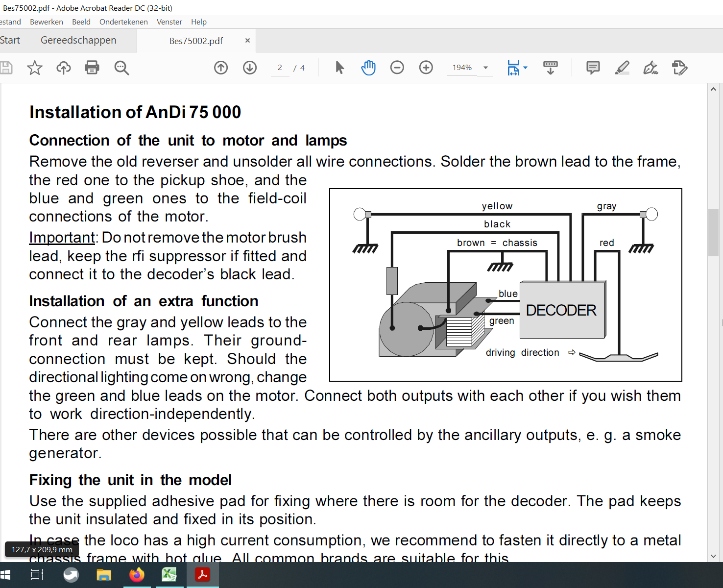Viewport: 723px width, 588px height.
Task: Zoom out with the minus icon
Action: [397, 68]
